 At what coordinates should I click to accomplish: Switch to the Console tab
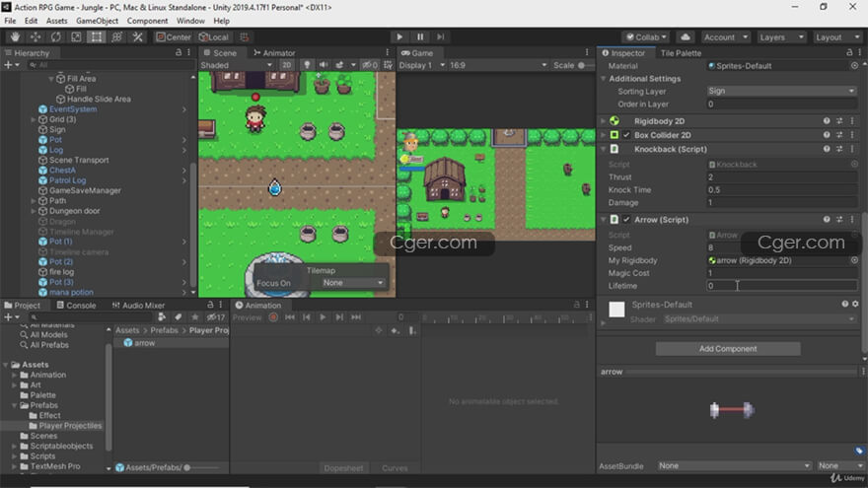click(x=76, y=305)
